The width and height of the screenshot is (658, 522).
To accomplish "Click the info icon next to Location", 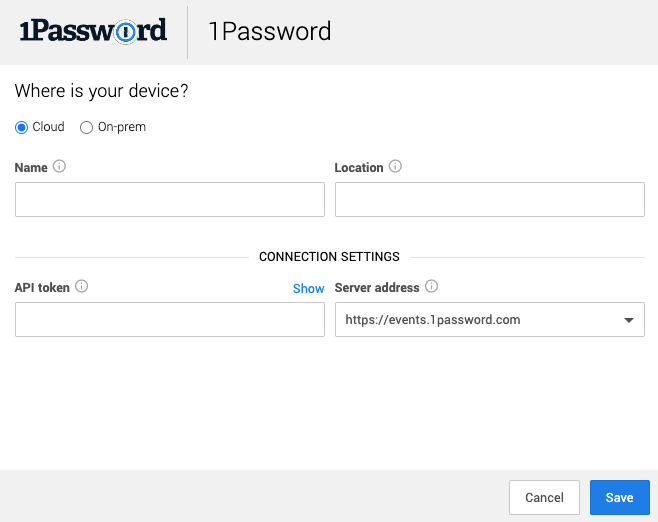I will (395, 167).
